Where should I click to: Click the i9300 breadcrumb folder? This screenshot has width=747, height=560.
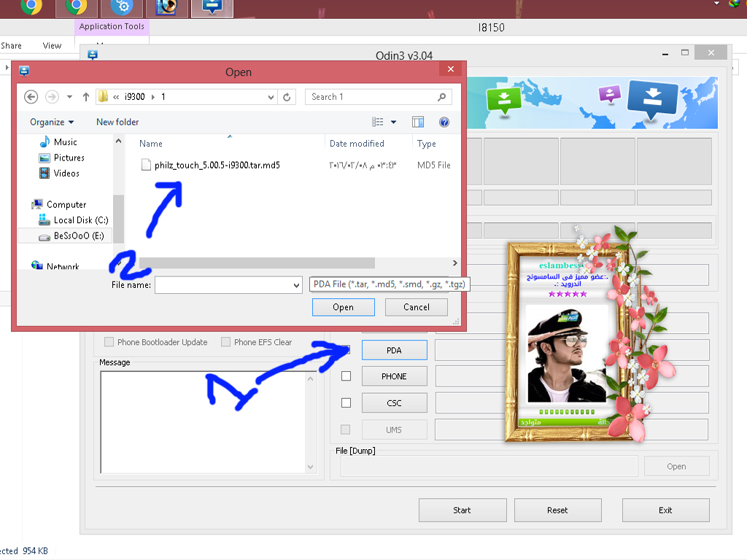(x=135, y=97)
